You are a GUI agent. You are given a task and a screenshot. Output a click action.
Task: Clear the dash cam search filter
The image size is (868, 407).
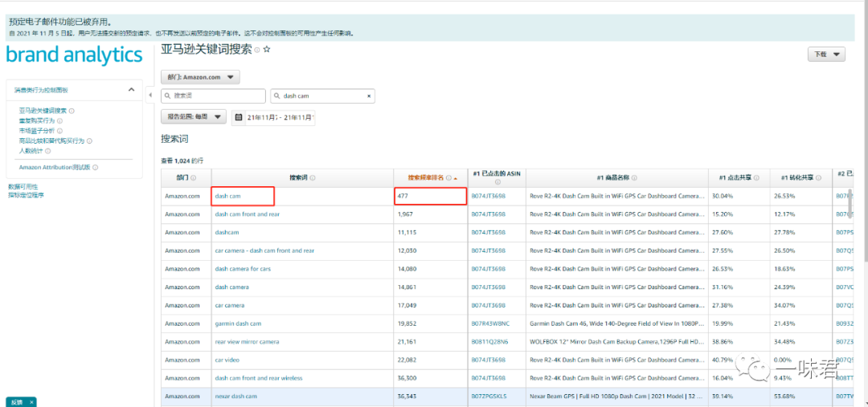pyautogui.click(x=369, y=96)
